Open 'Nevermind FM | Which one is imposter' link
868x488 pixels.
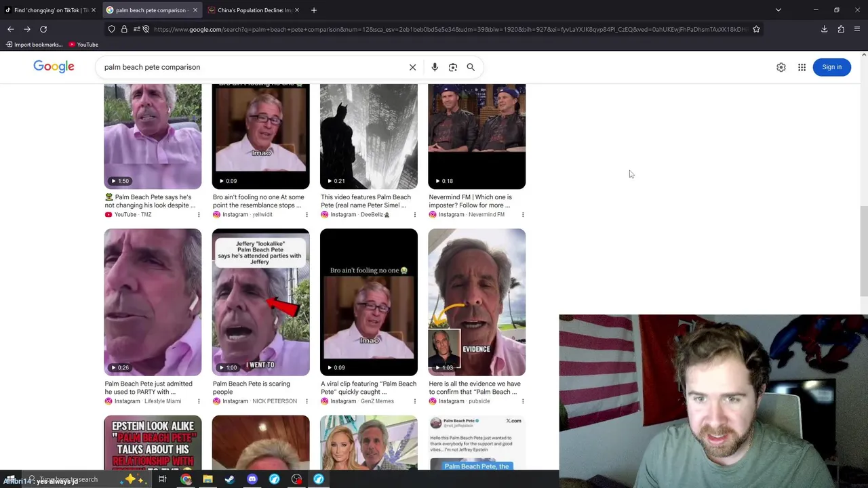(470, 201)
